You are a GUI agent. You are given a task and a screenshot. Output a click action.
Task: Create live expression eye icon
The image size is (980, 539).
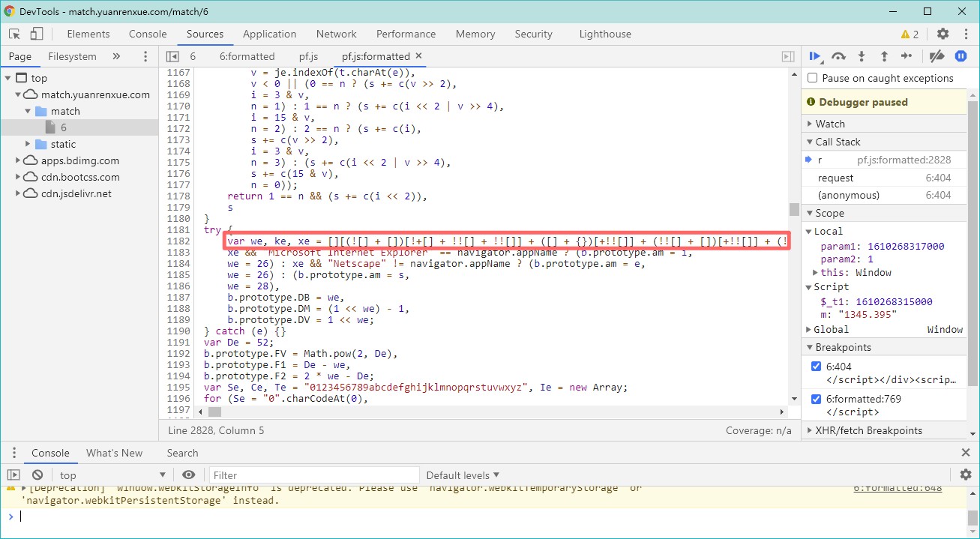point(189,475)
